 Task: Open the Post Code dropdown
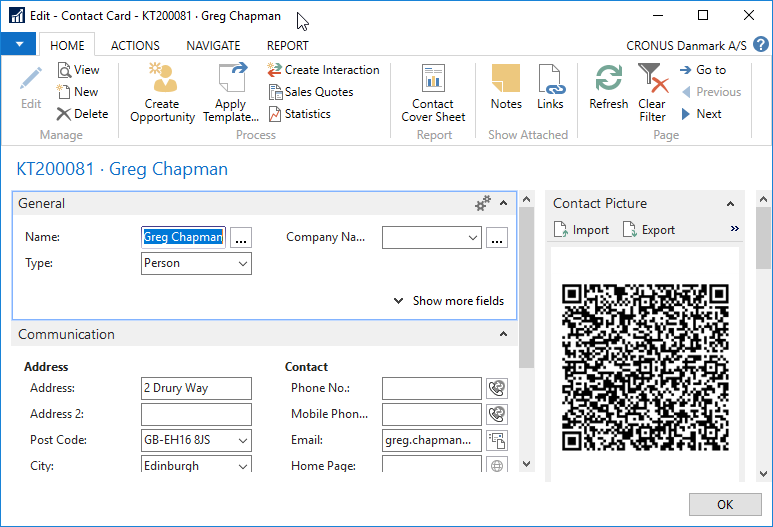243,441
